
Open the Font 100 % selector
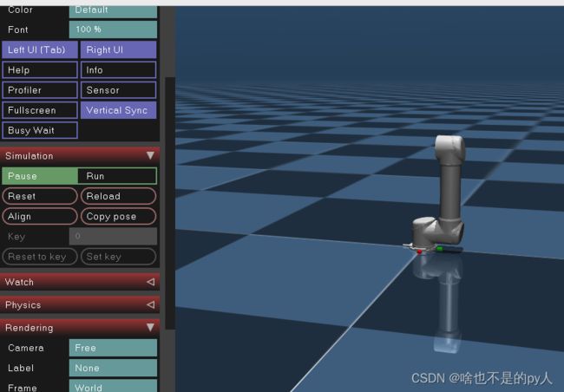click(113, 29)
